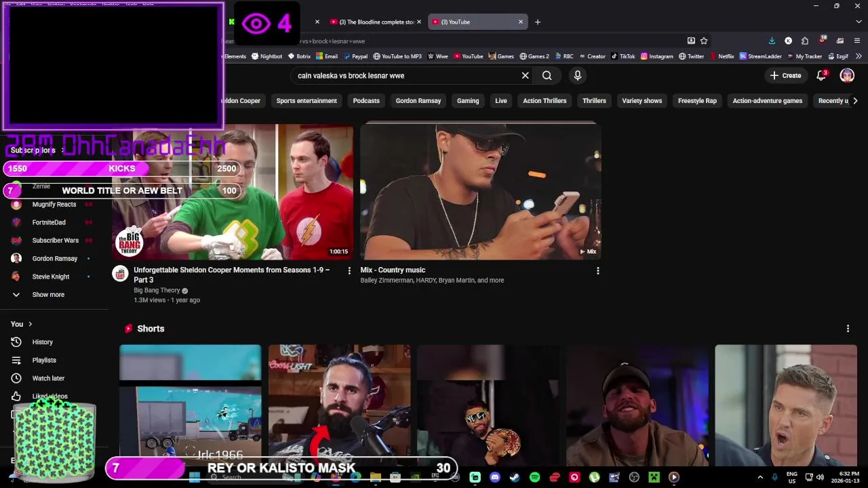This screenshot has width=868, height=488.
Task: Open Steam from the taskbar
Action: [515, 477]
